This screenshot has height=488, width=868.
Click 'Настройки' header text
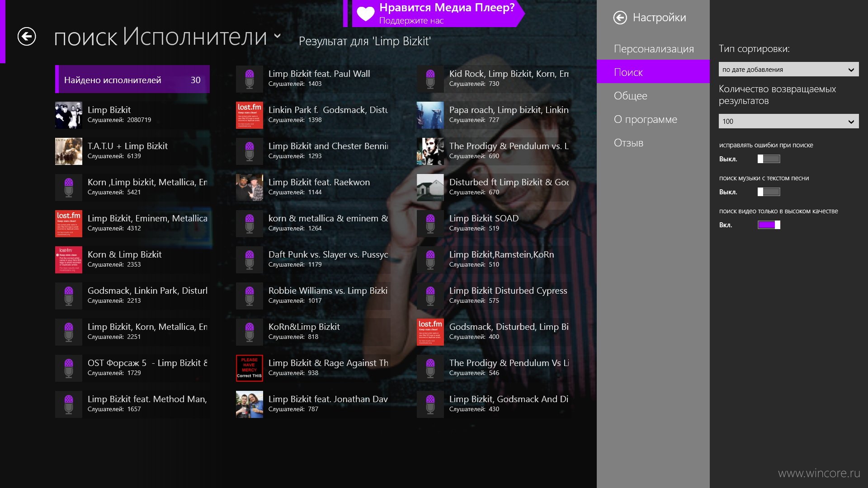[659, 18]
